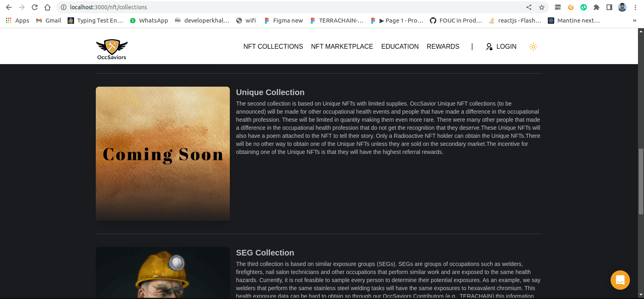Click the SEG Collection miner image

[x=163, y=272]
